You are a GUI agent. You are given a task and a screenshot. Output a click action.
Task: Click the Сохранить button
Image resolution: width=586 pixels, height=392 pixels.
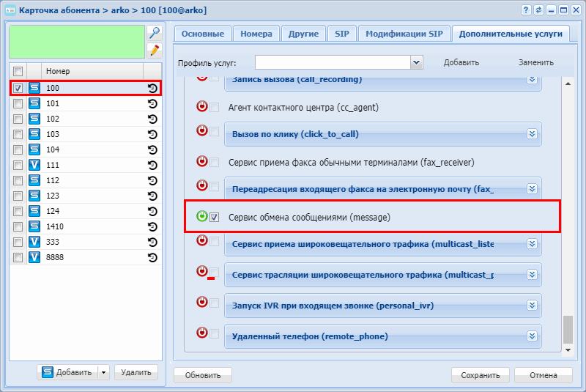click(x=481, y=375)
